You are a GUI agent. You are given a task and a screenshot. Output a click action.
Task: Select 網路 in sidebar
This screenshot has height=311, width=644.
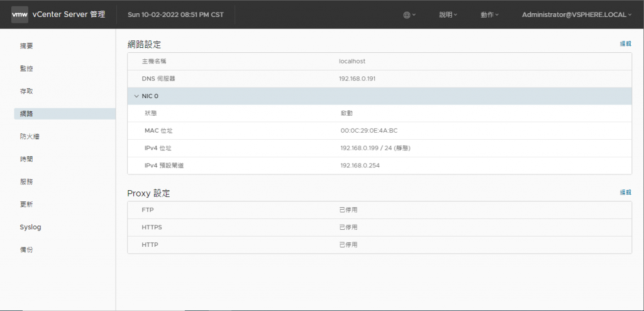click(65, 114)
